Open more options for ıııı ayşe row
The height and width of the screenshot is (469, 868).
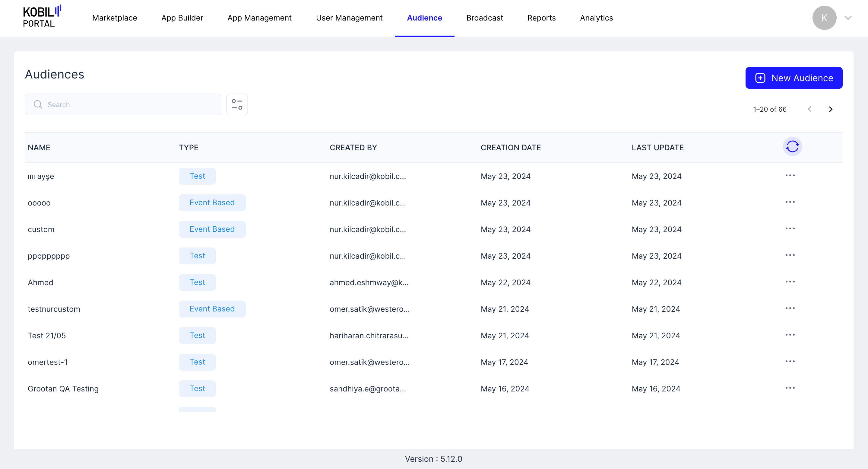[x=790, y=176]
